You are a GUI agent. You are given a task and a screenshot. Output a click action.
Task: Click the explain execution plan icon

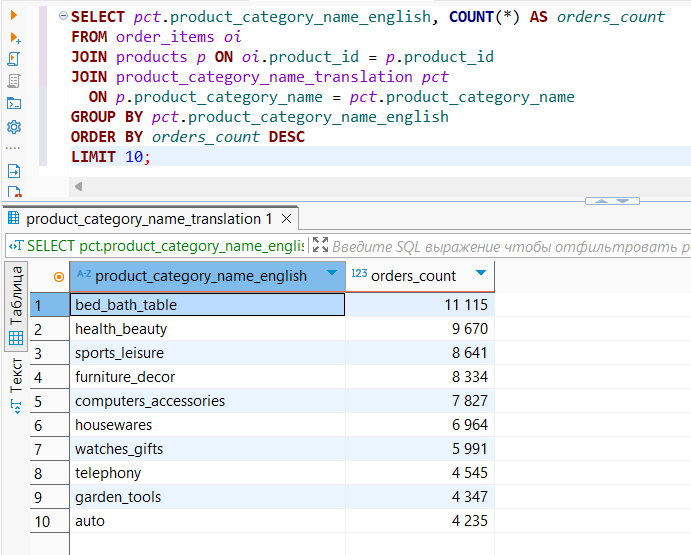click(14, 81)
